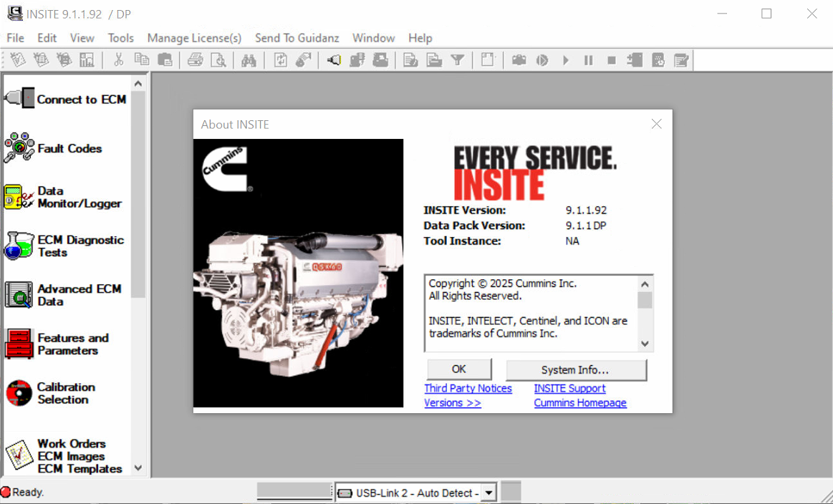This screenshot has height=504, width=833.
Task: Expand the Versions >> link
Action: [453, 403]
